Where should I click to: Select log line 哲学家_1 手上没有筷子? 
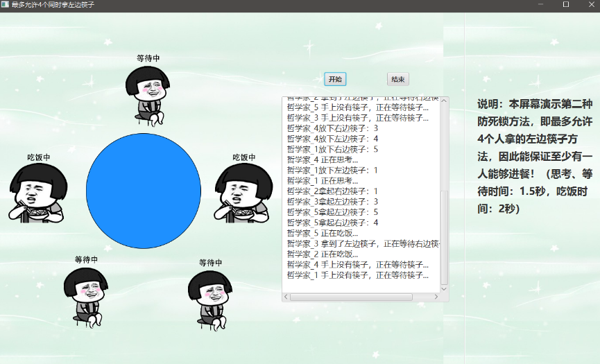(358, 275)
